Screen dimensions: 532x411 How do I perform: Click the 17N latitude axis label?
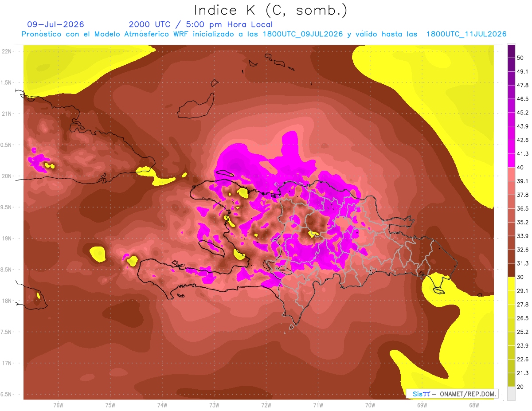pyautogui.click(x=7, y=364)
